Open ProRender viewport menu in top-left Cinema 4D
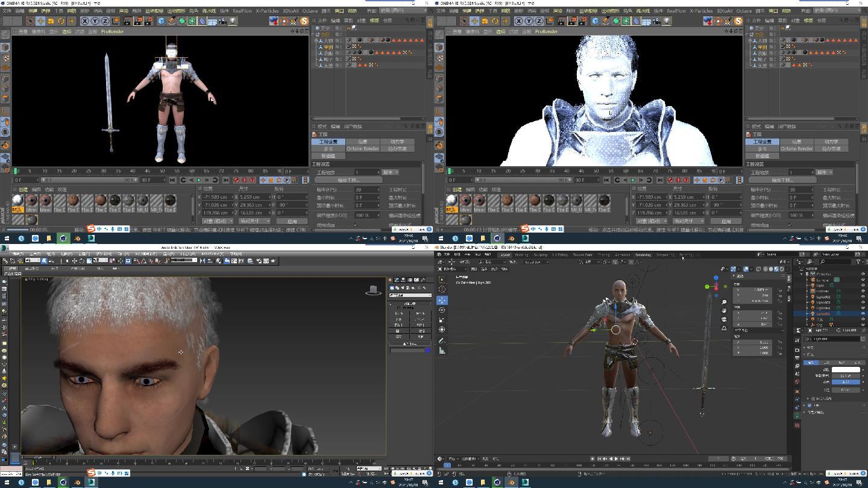The image size is (868, 488). pyautogui.click(x=112, y=31)
